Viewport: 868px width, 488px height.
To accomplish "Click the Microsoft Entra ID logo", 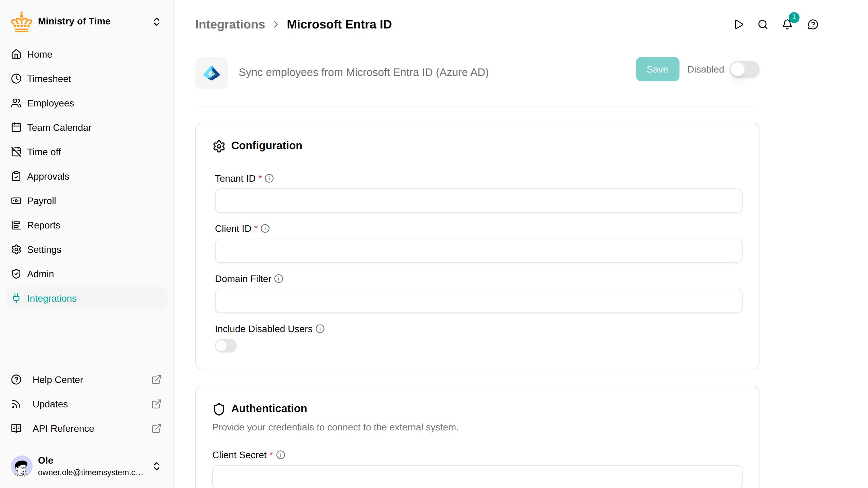I will 212,73.
